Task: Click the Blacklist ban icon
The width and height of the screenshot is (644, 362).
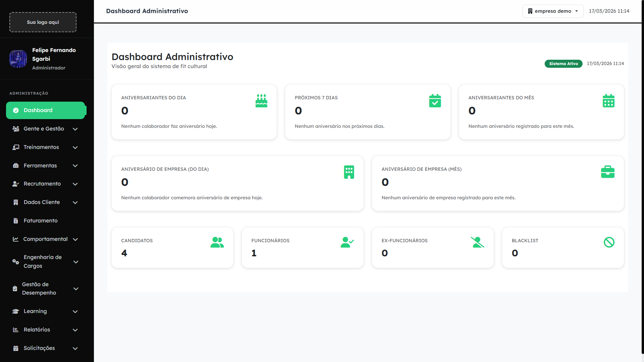Action: [x=609, y=242]
